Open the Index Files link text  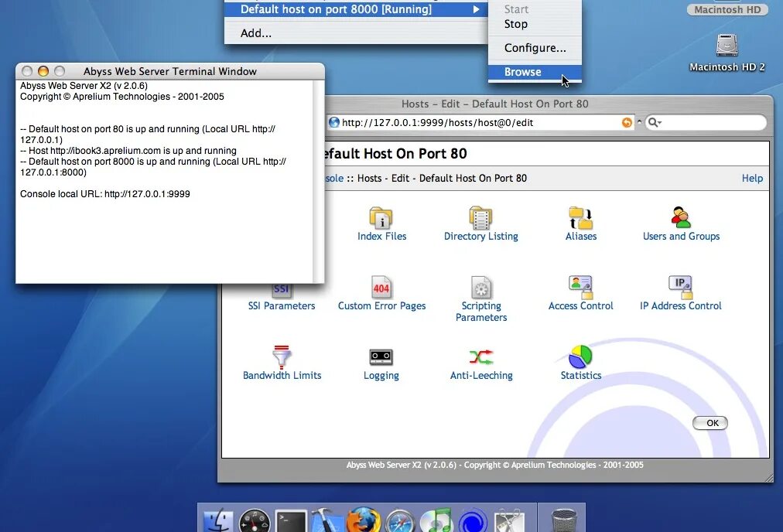(x=381, y=236)
